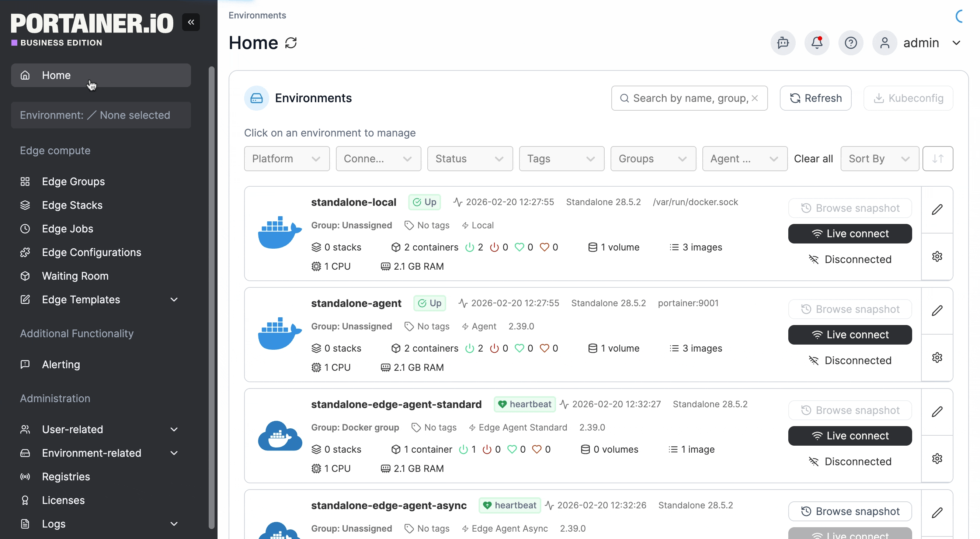Open the help question mark icon
The height and width of the screenshot is (539, 980).
[850, 43]
